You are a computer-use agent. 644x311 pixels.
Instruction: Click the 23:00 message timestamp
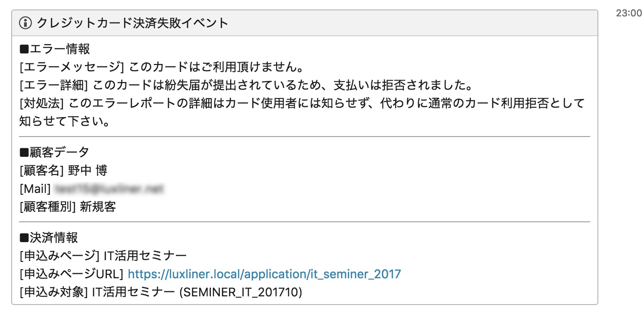point(628,13)
